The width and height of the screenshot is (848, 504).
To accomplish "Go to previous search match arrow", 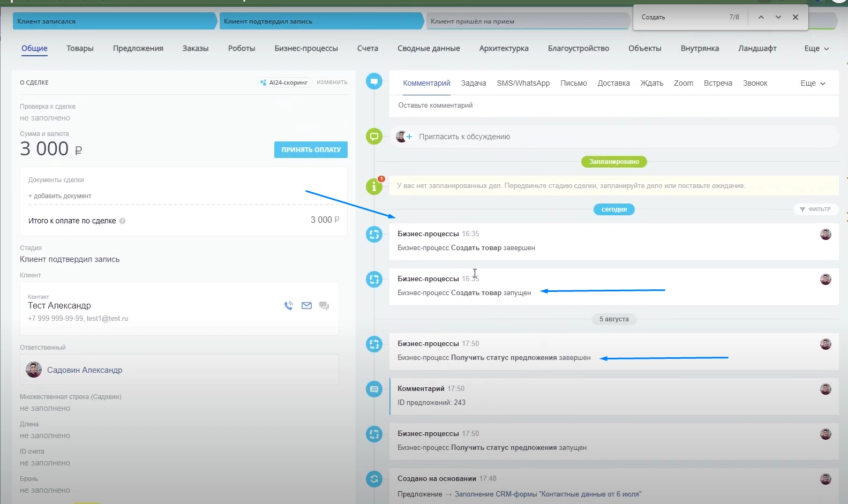I will [x=761, y=17].
